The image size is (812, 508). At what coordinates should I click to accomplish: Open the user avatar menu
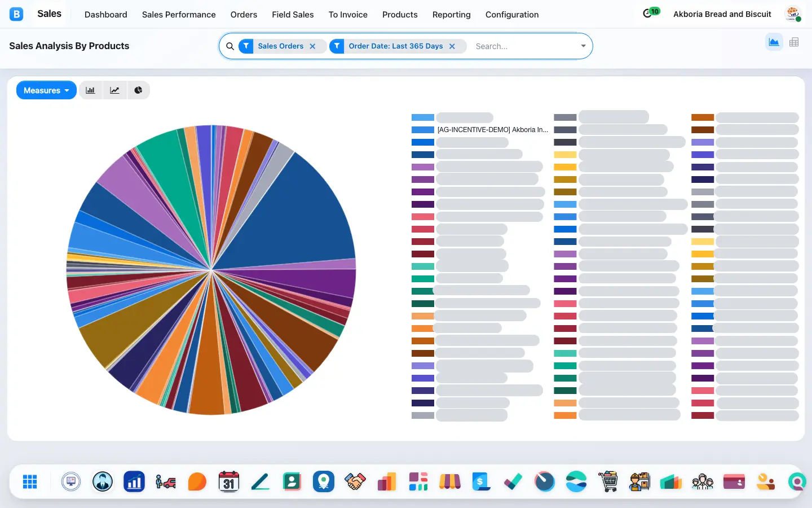793,14
